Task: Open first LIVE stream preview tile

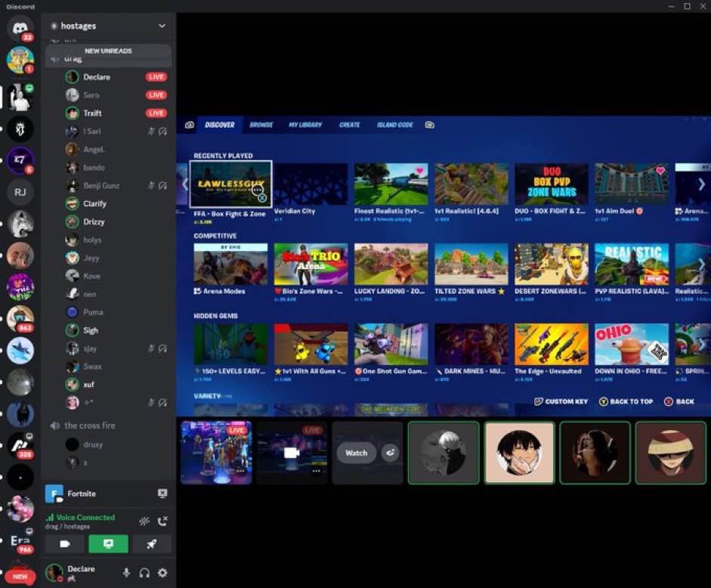Action: click(216, 453)
